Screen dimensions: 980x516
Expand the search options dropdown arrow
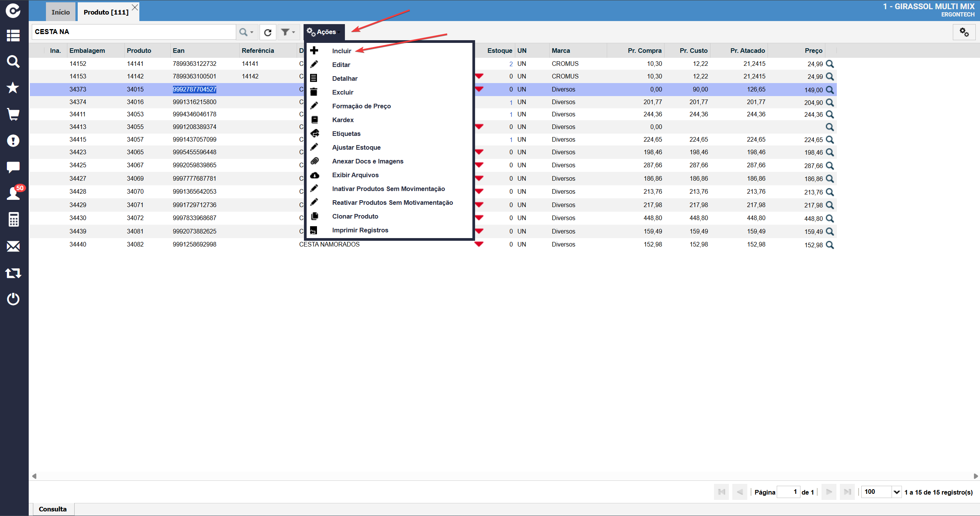pyautogui.click(x=252, y=32)
